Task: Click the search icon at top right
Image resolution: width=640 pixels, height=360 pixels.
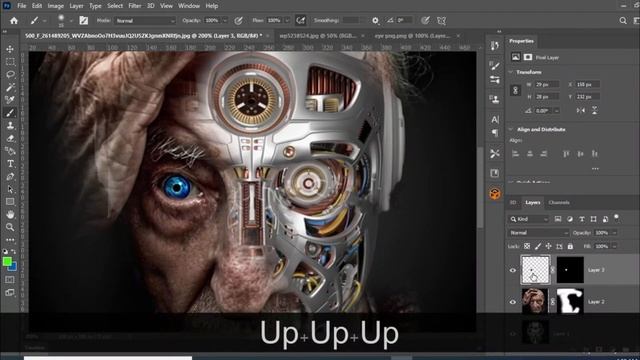Action: [623, 20]
